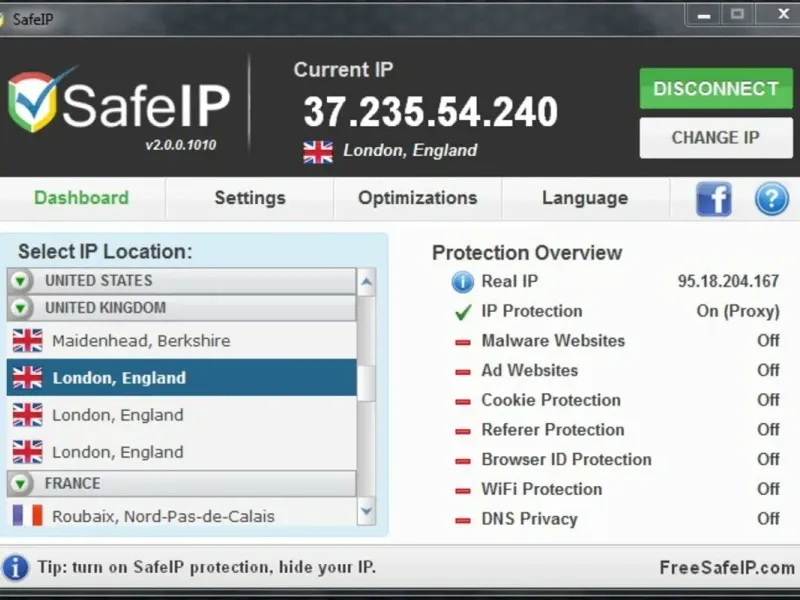
Task: Toggle DNS Privacy red status icon
Action: coord(463,520)
